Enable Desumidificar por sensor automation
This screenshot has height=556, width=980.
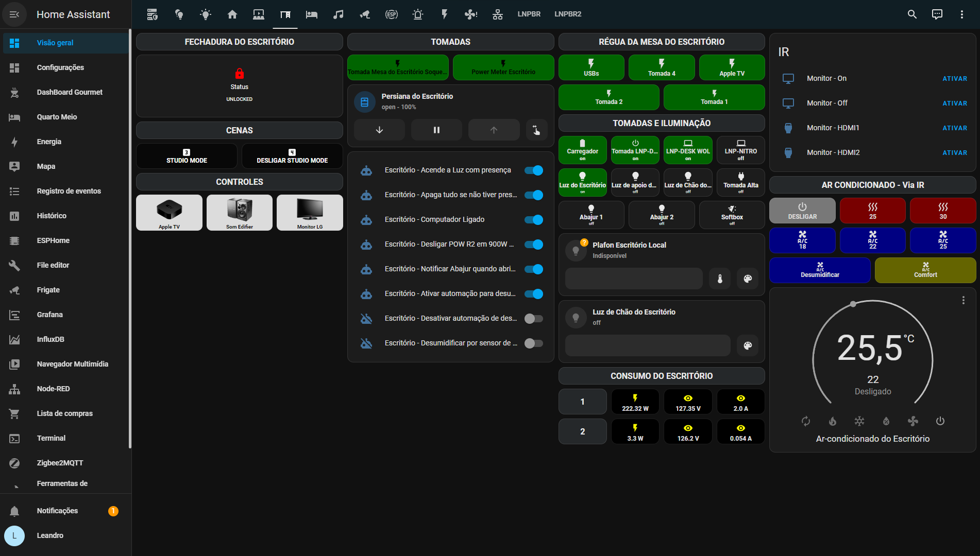coord(533,343)
